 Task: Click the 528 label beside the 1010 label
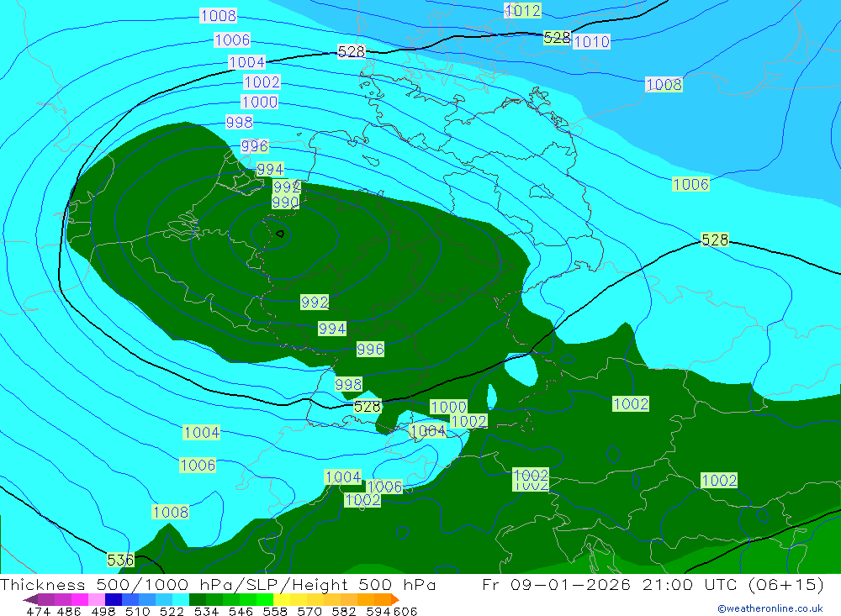(x=557, y=38)
